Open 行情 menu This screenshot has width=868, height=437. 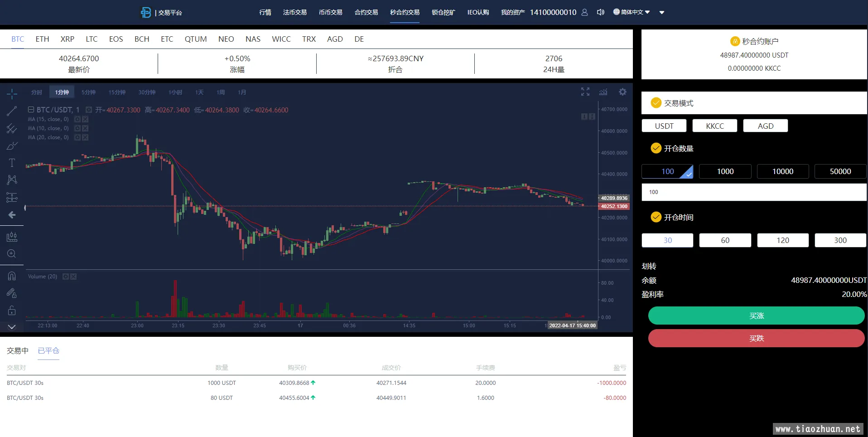(x=265, y=12)
